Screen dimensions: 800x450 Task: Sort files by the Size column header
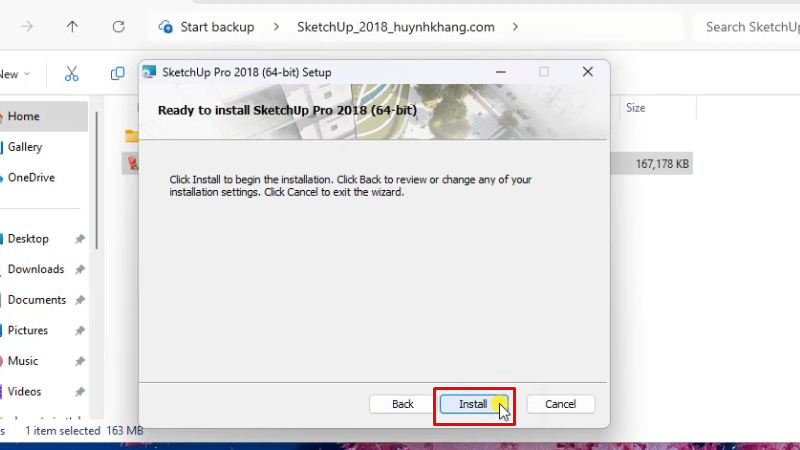(x=636, y=107)
